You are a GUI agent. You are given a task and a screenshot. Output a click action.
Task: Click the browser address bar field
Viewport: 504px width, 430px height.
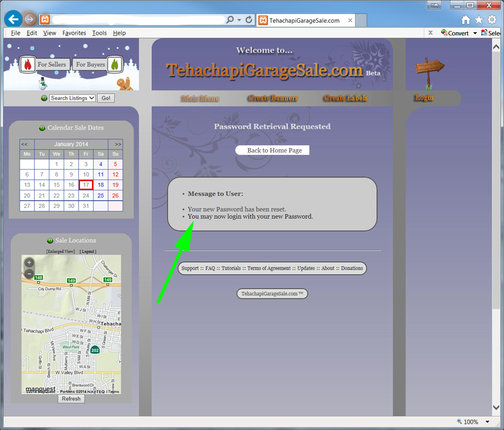point(138,20)
